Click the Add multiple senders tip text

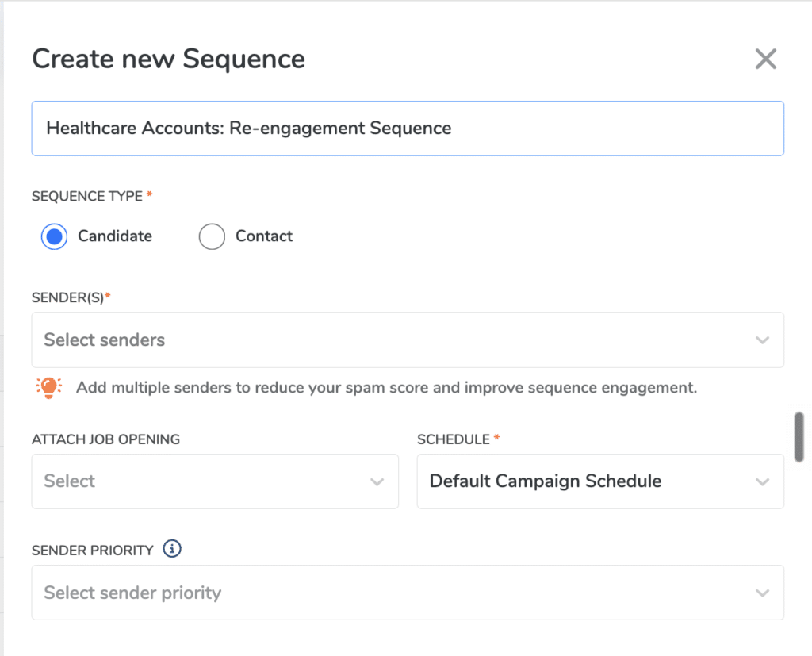(386, 388)
